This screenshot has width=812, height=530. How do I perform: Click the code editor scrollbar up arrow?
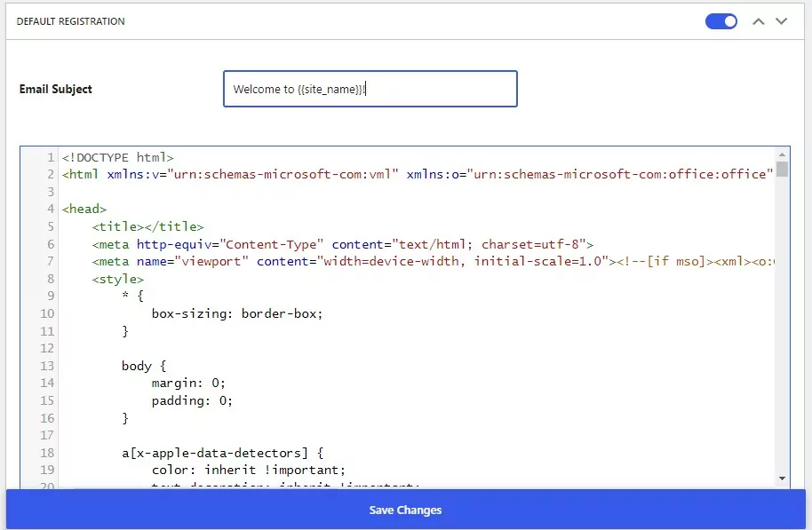coord(782,154)
